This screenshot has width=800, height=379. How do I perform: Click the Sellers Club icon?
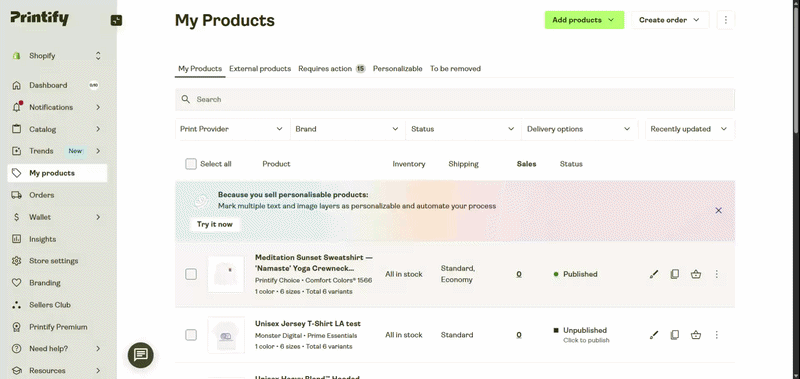[x=16, y=305]
